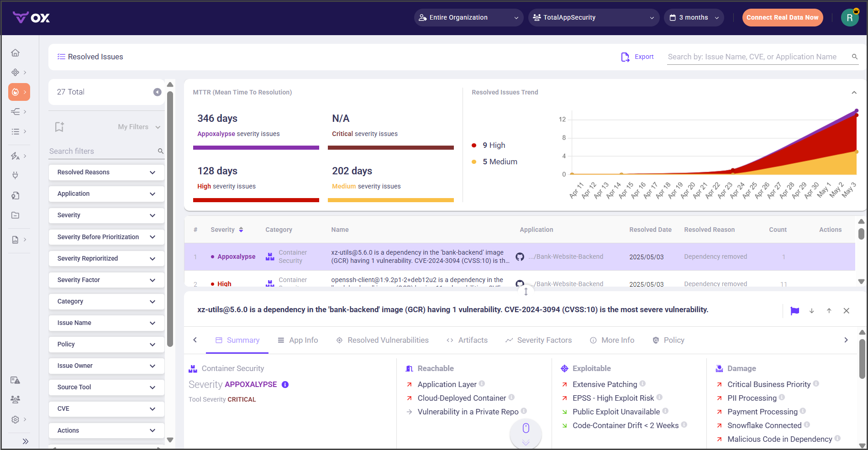The height and width of the screenshot is (450, 868).
Task: Close the issue detail panel
Action: pyautogui.click(x=846, y=311)
